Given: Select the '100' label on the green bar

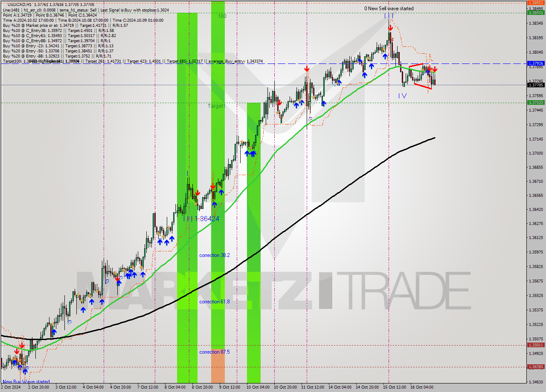Looking at the screenshot, I should coord(222,16).
